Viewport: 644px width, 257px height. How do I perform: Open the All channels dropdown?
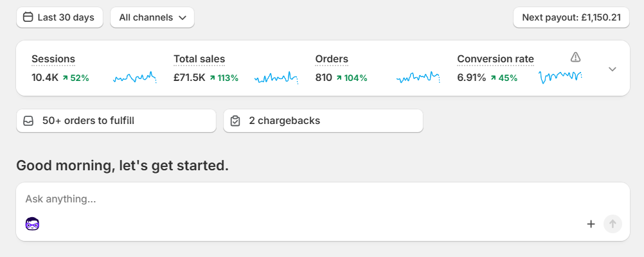[x=152, y=17]
